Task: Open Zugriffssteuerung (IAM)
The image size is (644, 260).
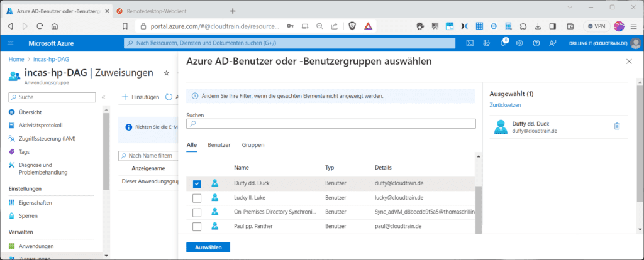Action: 47,139
